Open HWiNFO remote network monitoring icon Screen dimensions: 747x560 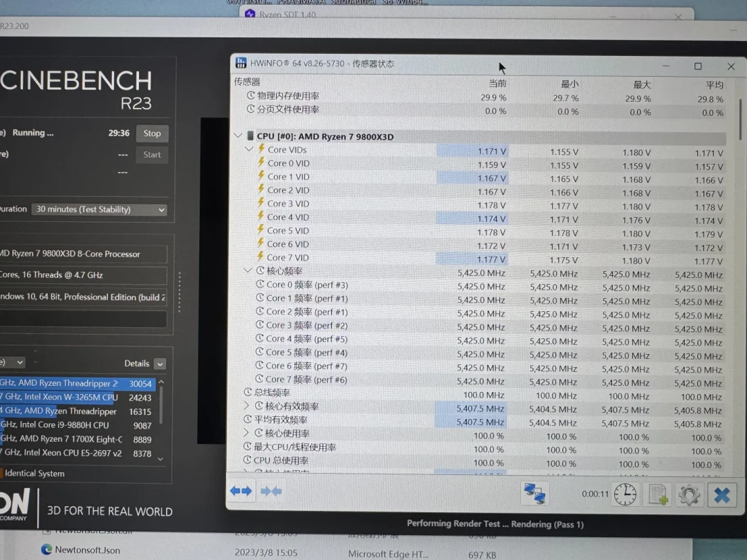click(535, 494)
